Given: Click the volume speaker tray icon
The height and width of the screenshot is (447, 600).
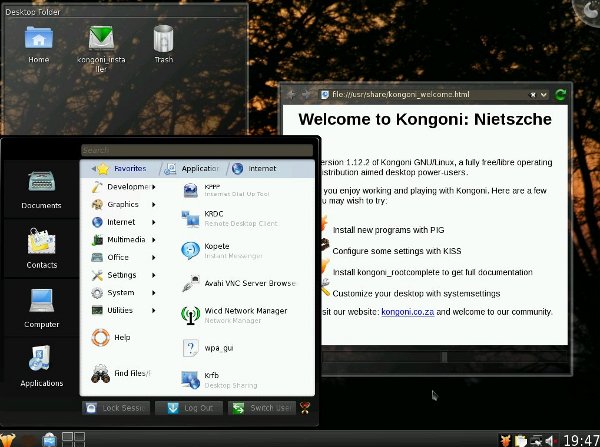Looking at the screenshot, I should [550, 440].
